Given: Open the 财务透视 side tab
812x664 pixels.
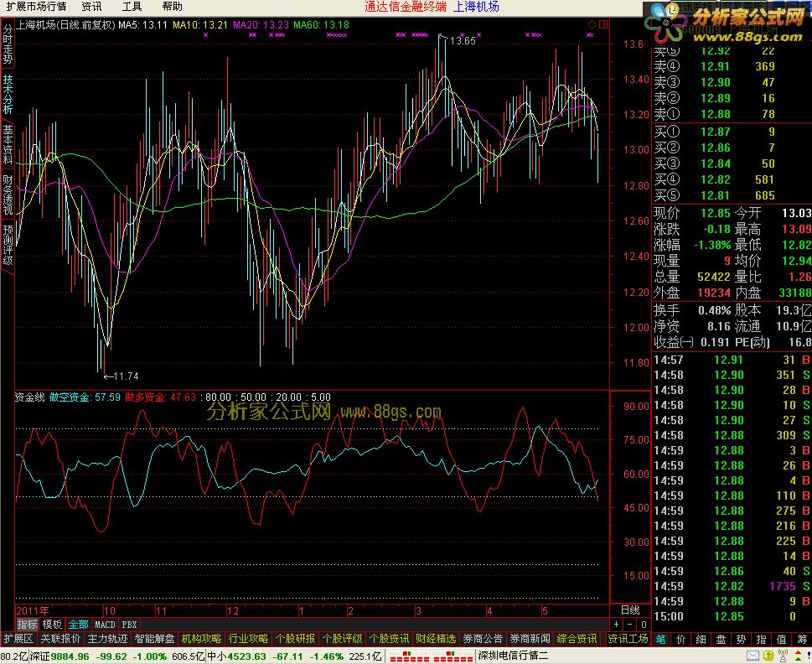Looking at the screenshot, I should tap(8, 195).
